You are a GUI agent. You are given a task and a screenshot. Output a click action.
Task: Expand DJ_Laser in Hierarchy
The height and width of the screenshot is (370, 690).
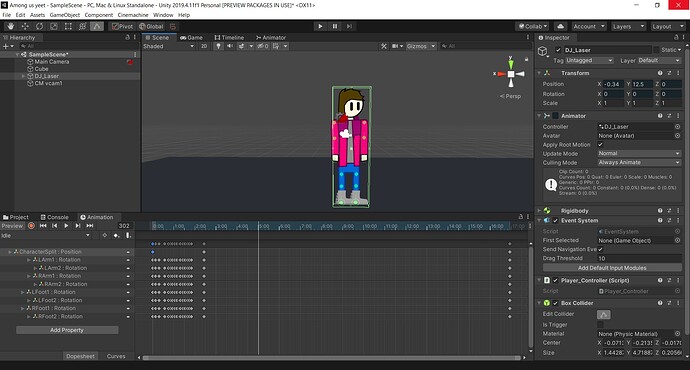tap(23, 76)
